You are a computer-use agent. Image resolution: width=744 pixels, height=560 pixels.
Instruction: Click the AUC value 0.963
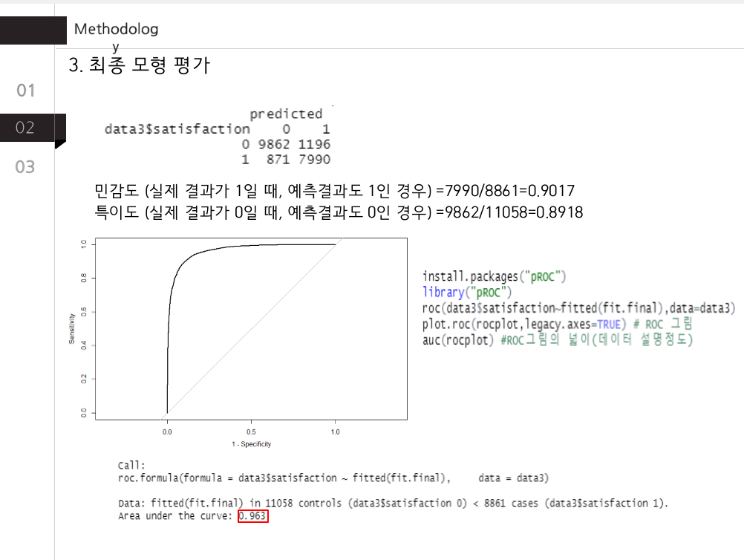(253, 516)
